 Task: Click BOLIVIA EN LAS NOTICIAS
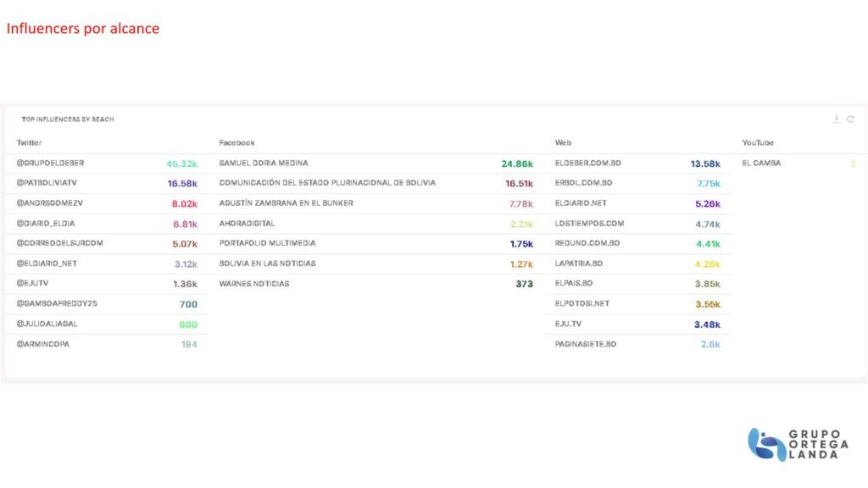point(267,263)
